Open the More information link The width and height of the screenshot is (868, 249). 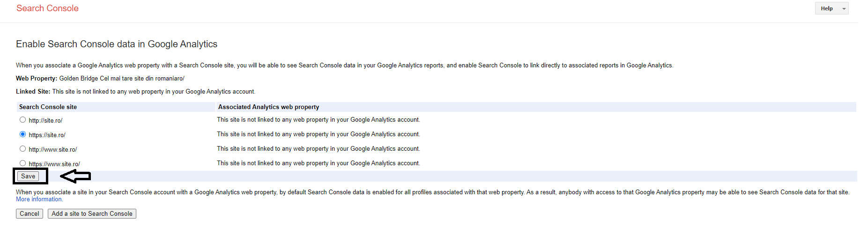pos(39,199)
